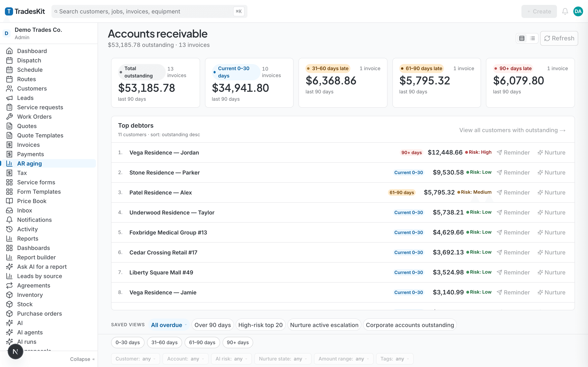
Task: Click the Price Book icon
Action: (x=9, y=201)
